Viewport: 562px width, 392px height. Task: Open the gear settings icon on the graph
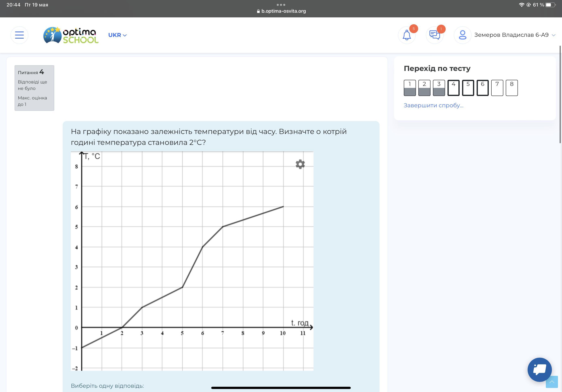pos(300,164)
